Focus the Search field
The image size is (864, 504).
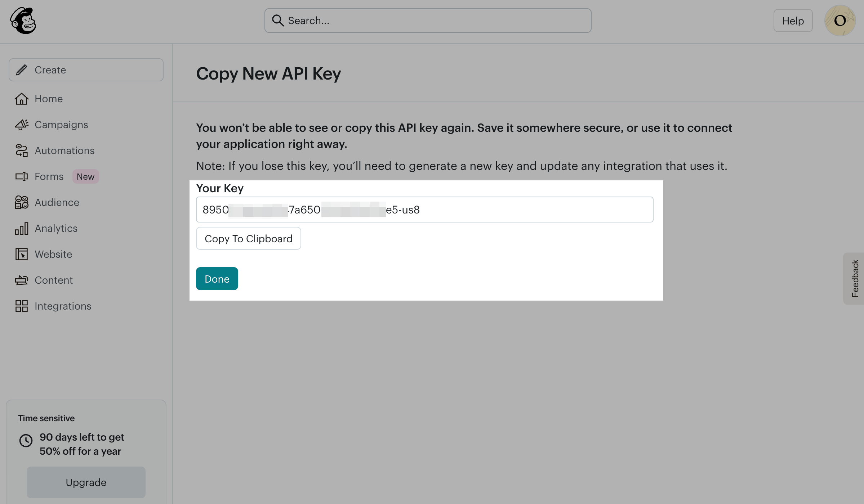[427, 21]
